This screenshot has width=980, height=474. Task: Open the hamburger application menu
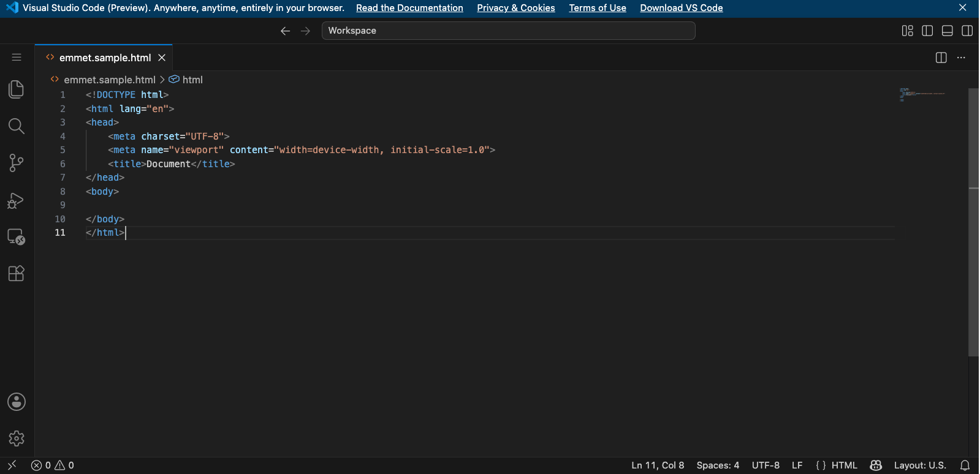tap(17, 57)
